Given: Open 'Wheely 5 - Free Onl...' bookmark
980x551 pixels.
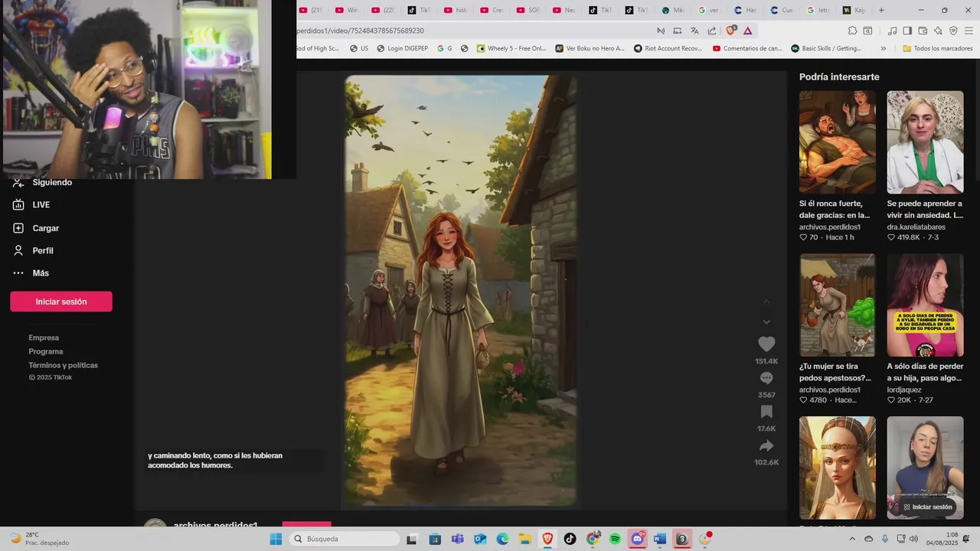Looking at the screenshot, I should pos(511,48).
